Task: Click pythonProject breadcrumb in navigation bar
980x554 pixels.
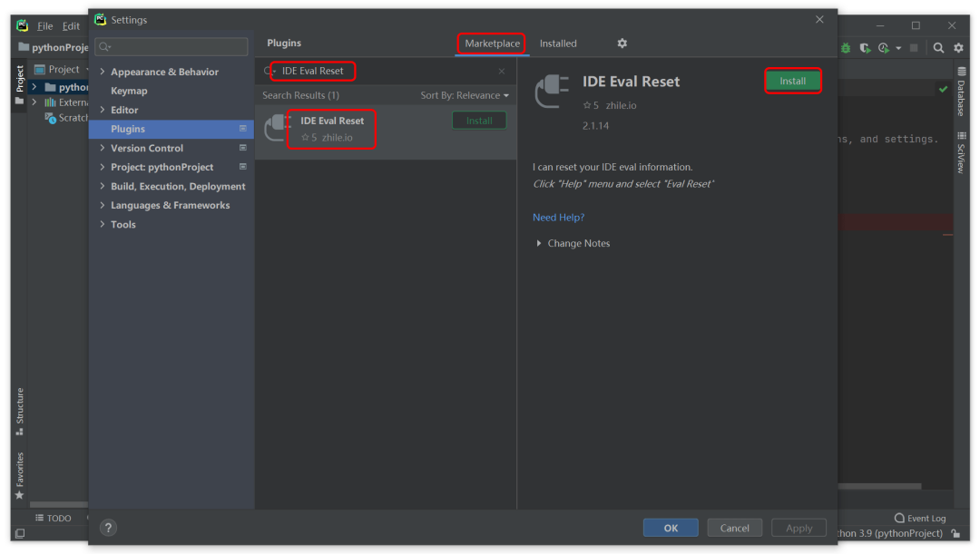Action: click(x=54, y=47)
